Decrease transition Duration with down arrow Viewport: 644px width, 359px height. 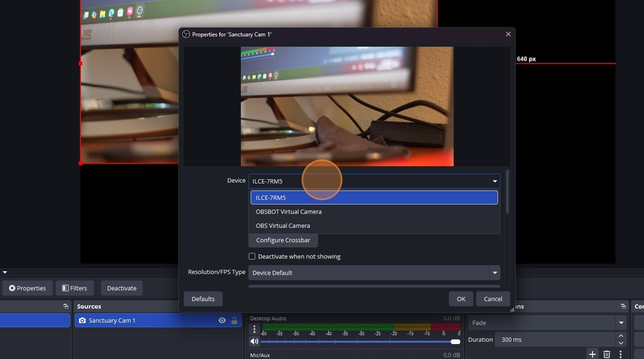click(621, 343)
